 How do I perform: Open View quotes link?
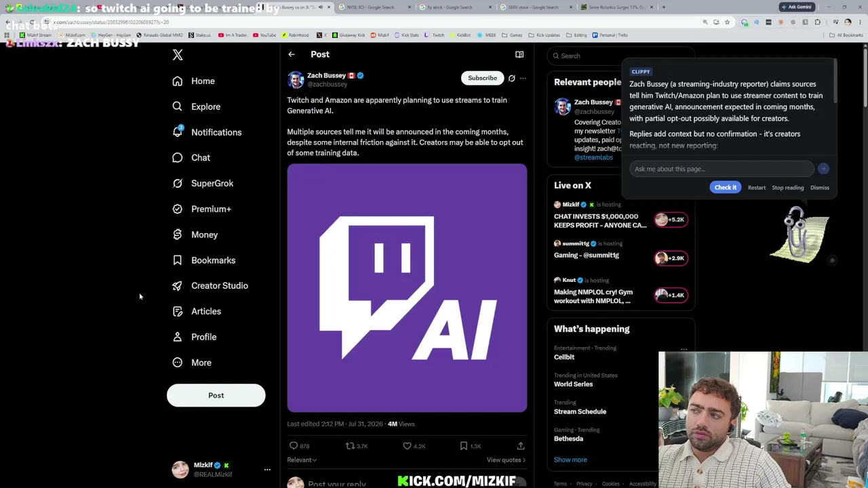tap(506, 460)
